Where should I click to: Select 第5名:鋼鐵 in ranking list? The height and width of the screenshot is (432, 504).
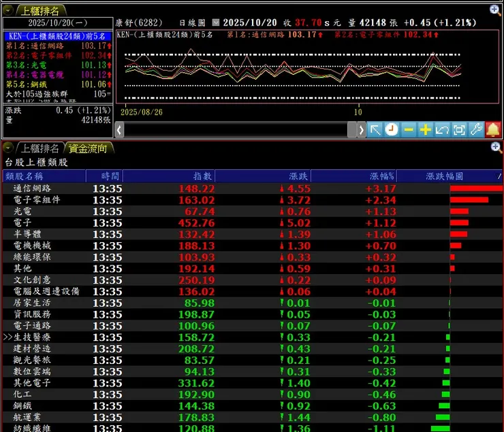click(58, 84)
